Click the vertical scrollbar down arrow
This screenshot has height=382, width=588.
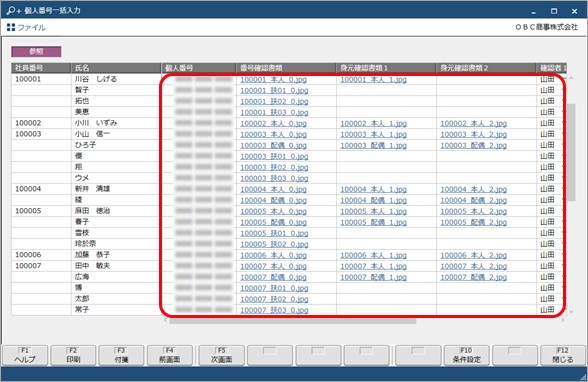571,311
